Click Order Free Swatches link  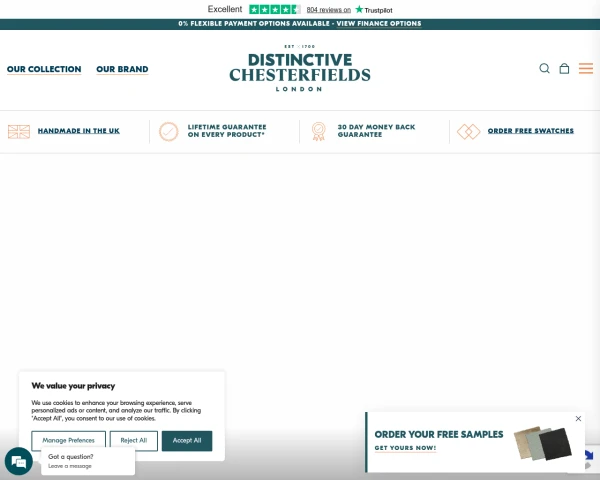531,131
